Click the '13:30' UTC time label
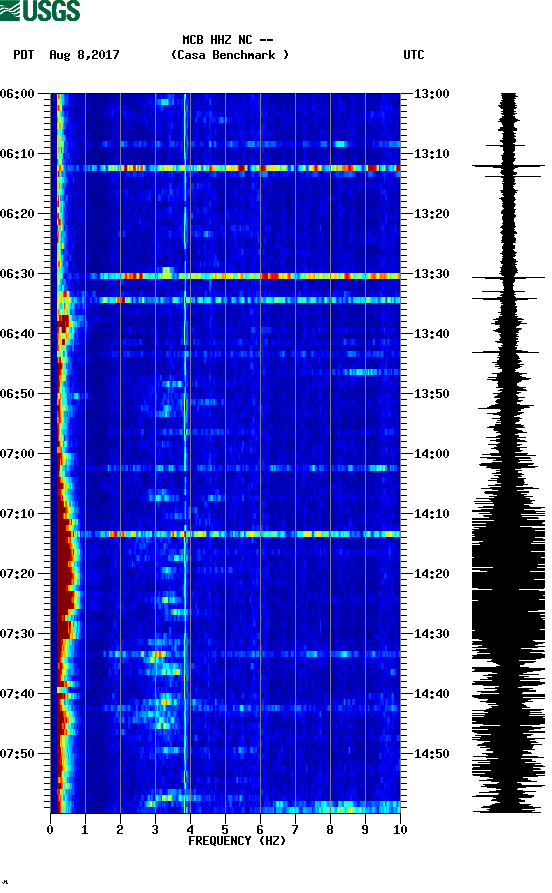 click(x=431, y=273)
